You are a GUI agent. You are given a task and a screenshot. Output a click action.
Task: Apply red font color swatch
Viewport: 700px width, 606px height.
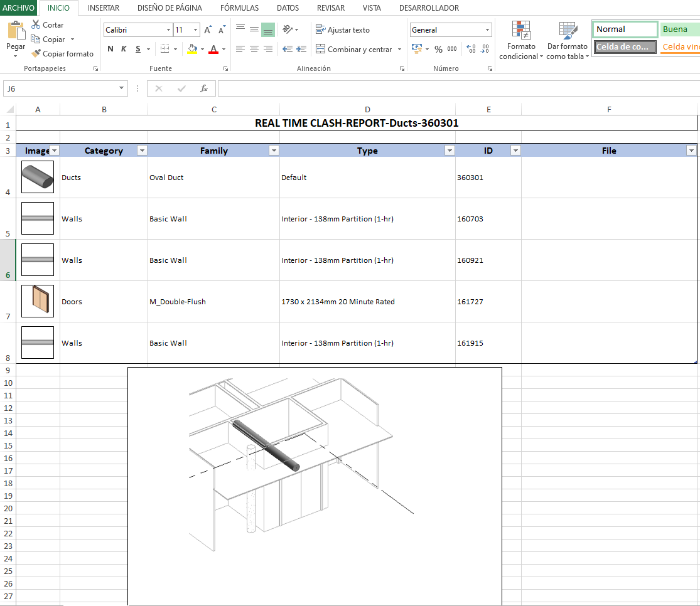click(x=214, y=50)
